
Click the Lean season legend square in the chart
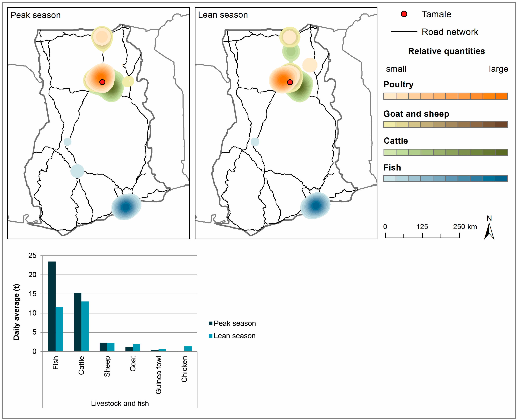pos(210,336)
